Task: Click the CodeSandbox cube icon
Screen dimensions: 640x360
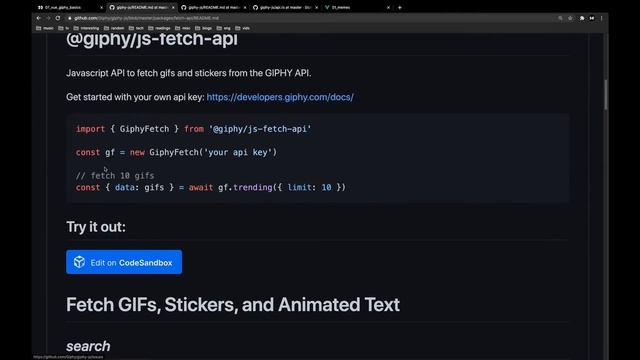Action: [79, 262]
